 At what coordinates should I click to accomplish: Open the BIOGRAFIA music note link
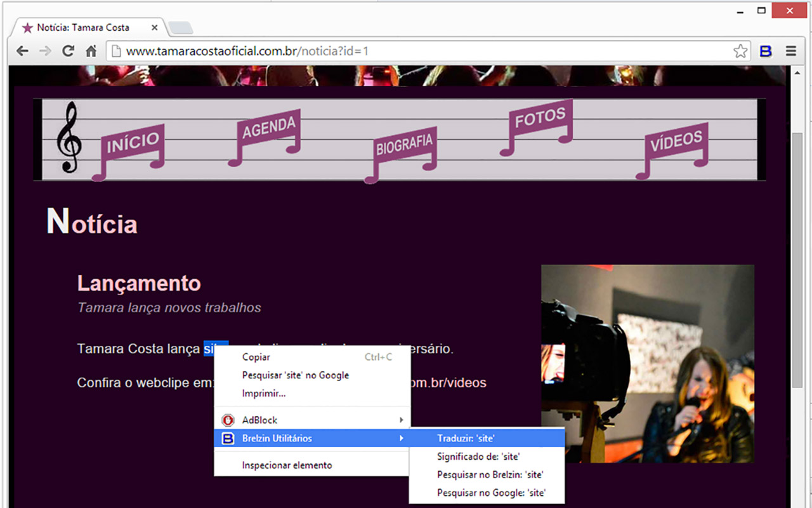coord(401,154)
